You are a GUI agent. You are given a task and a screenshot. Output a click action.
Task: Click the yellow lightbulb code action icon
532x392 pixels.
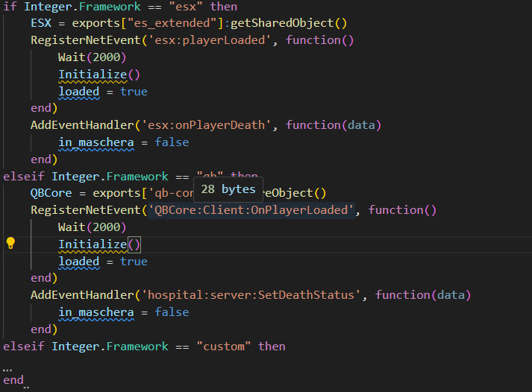click(x=10, y=243)
